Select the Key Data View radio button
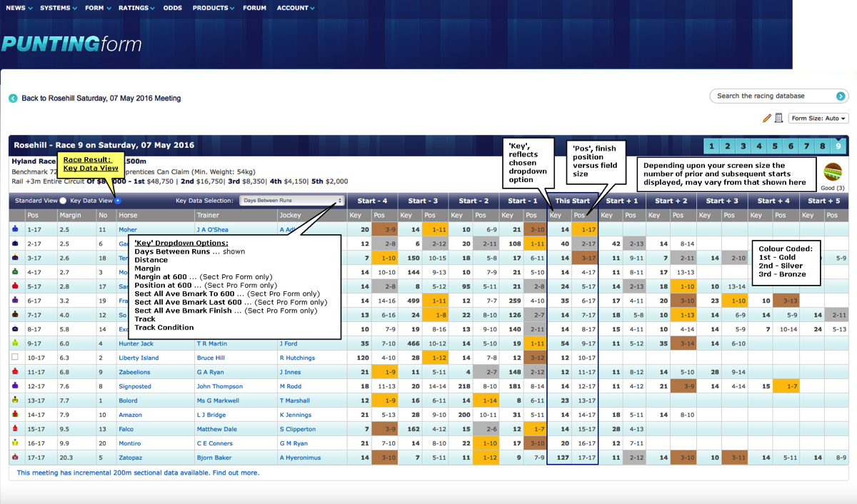Screen dimensions: 857x504 click(118, 201)
